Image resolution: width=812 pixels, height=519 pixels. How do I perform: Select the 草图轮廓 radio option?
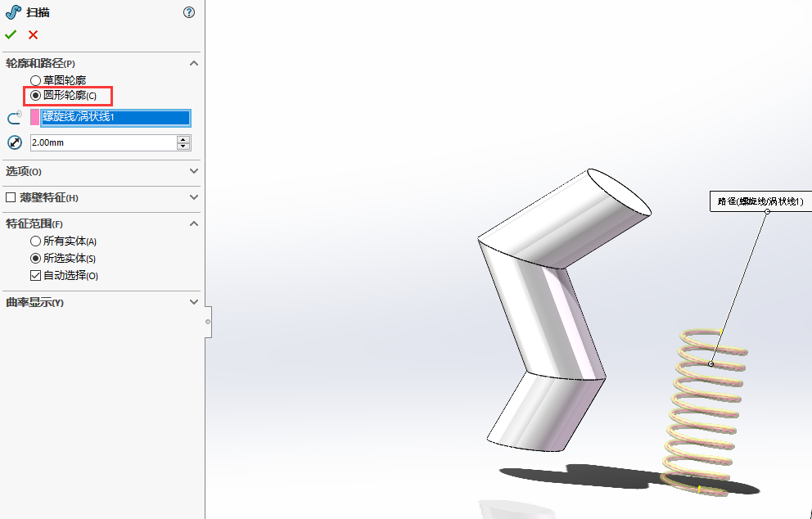(35, 80)
